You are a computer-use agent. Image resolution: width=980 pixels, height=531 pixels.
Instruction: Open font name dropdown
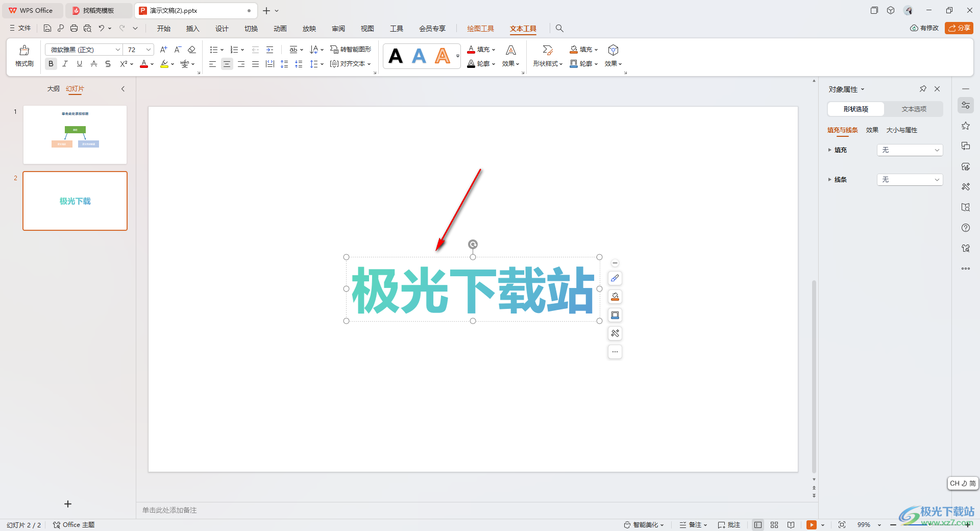click(x=117, y=50)
